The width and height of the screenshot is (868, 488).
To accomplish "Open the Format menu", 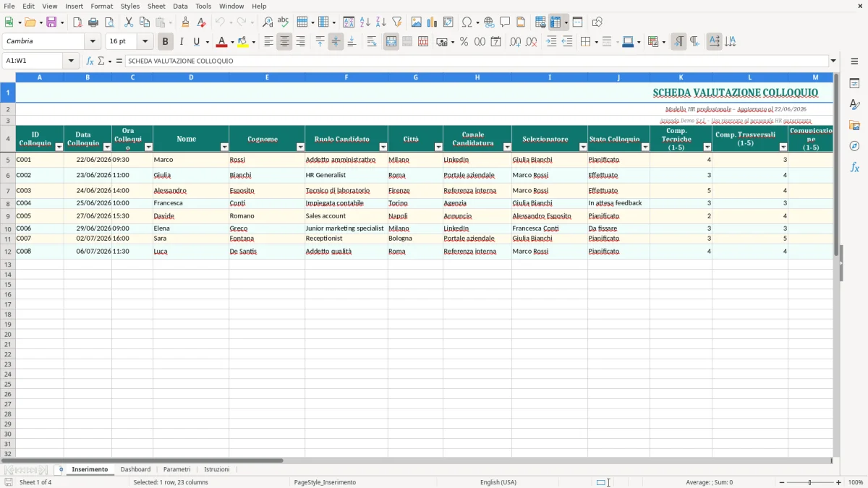I will [102, 6].
